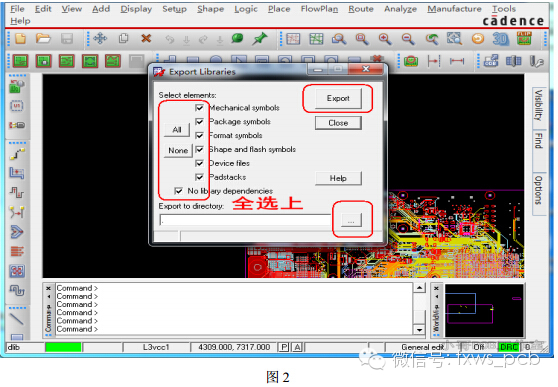Click the browse ... directory button
Screen dimensions: 558x387
(351, 220)
